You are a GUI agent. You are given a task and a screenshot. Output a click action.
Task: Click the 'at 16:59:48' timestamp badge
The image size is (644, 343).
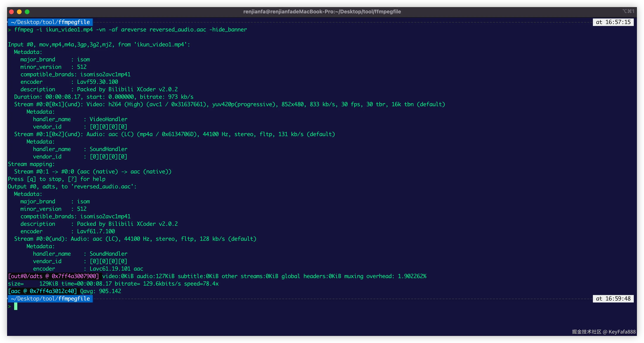click(613, 299)
